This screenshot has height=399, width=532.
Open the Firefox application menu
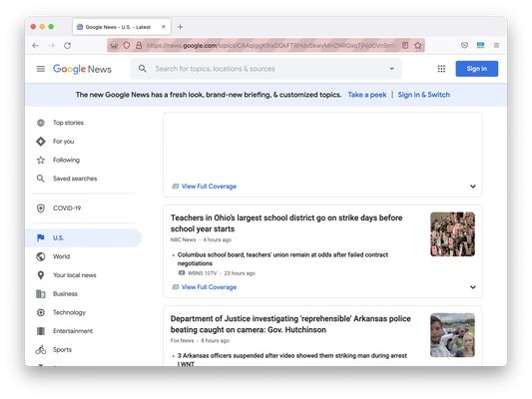point(496,45)
